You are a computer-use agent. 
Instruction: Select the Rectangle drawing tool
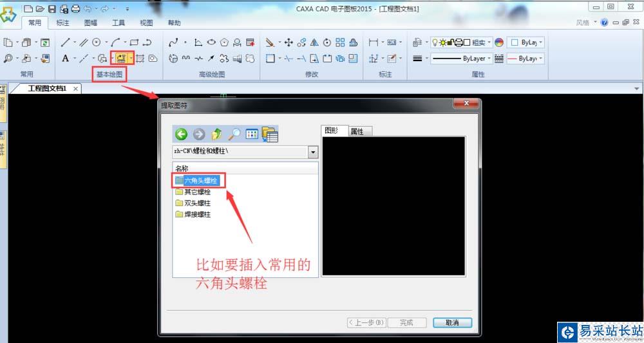pyautogui.click(x=135, y=42)
